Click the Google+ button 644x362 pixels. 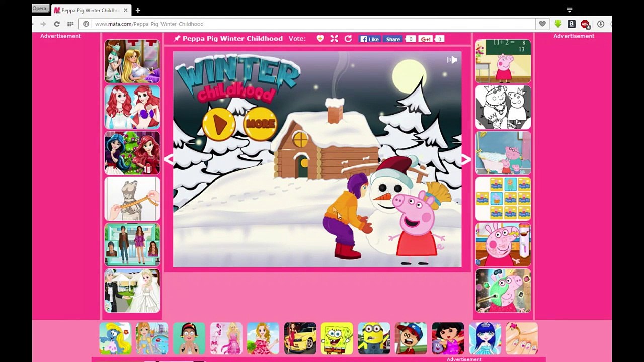tap(426, 39)
